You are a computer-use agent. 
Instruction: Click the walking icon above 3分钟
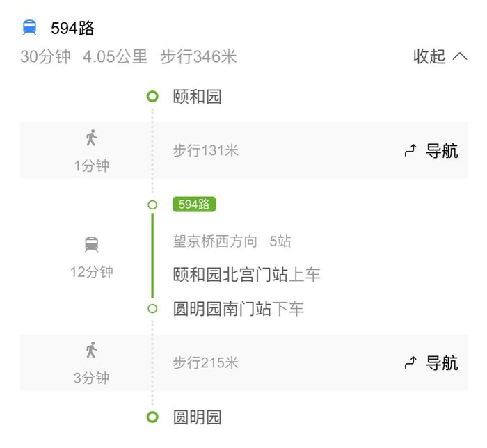(x=91, y=350)
